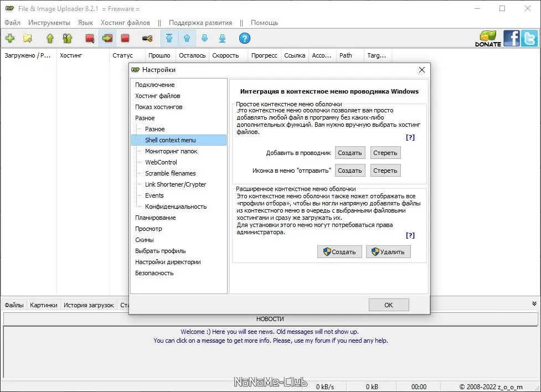The image size is (541, 392).
Task: Click the DONATE icon
Action: [x=488, y=39]
